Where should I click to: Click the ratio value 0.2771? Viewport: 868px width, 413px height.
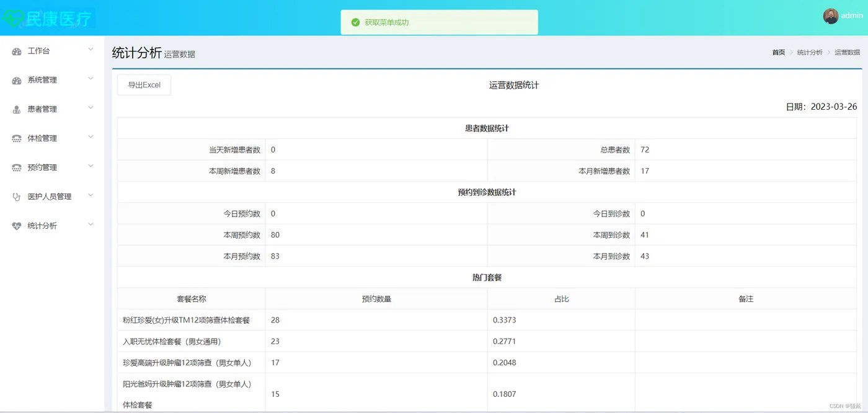(x=504, y=341)
